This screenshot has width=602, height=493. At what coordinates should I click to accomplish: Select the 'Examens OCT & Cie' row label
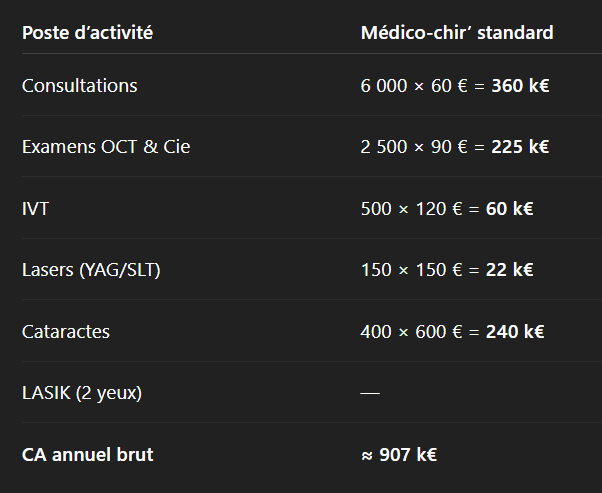pos(105,147)
